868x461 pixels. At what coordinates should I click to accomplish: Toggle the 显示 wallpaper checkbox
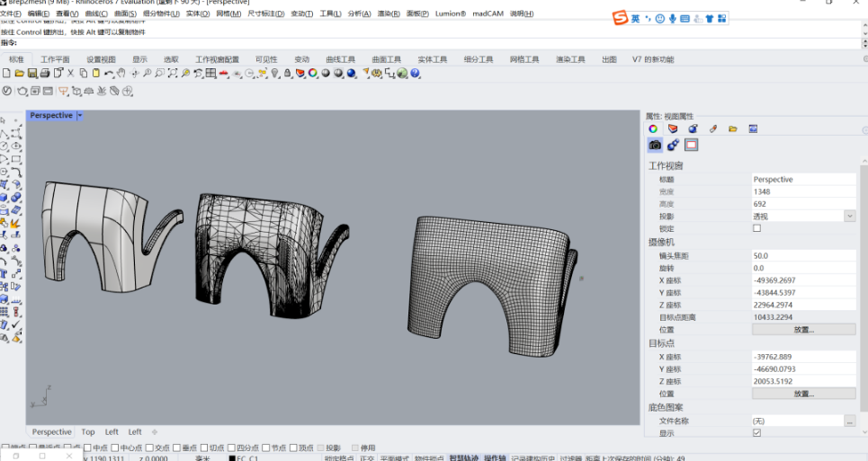[756, 433]
